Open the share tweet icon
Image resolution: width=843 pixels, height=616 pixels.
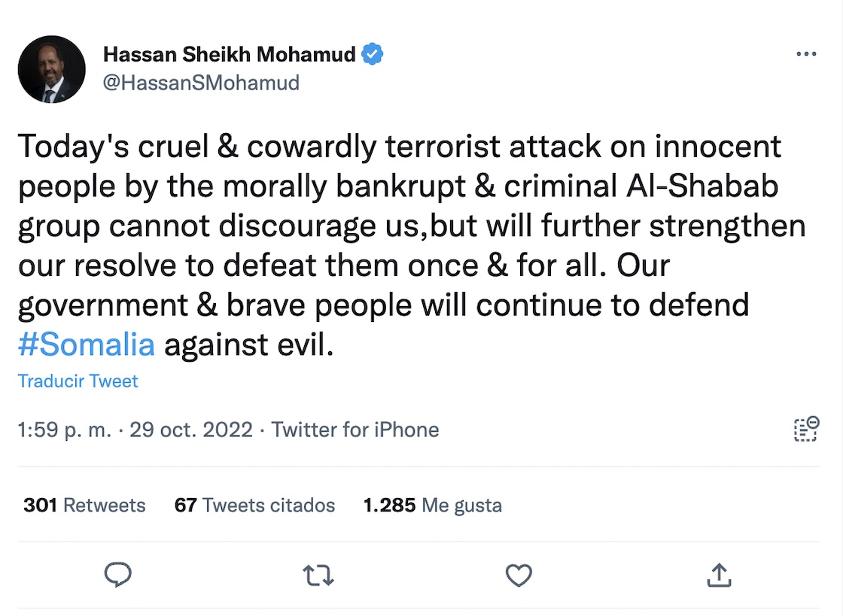pos(719,575)
